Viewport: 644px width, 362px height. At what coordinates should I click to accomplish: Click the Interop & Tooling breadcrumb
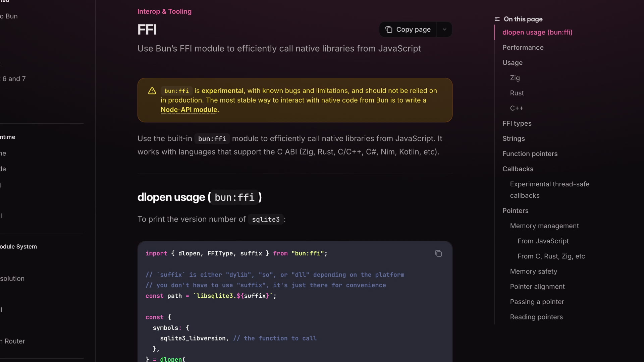click(x=164, y=11)
